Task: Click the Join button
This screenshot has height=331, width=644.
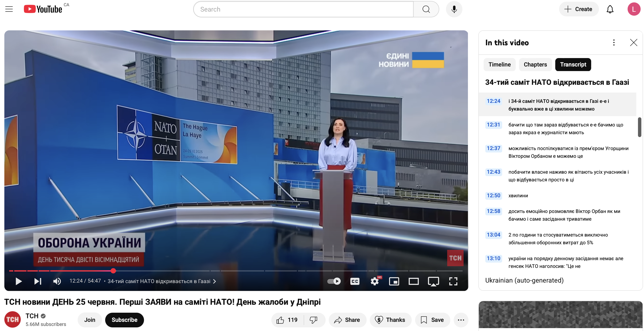Action: pyautogui.click(x=90, y=320)
